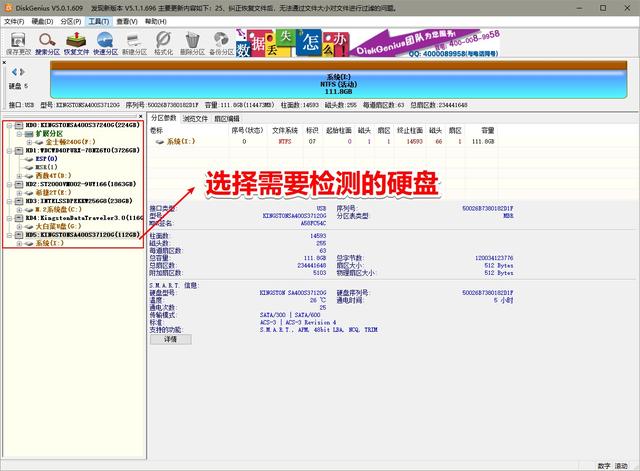The height and width of the screenshot is (471, 640).
Task: Select HD4:Kingston DataTraveler 3.0 in tree
Action: coord(84,218)
